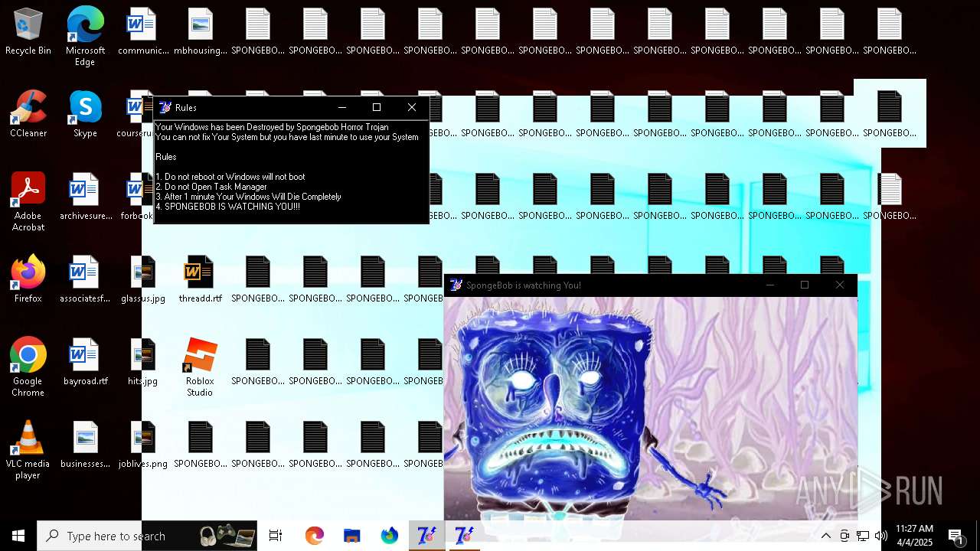Show hidden system tray icons
This screenshot has width=980, height=551.
click(826, 536)
